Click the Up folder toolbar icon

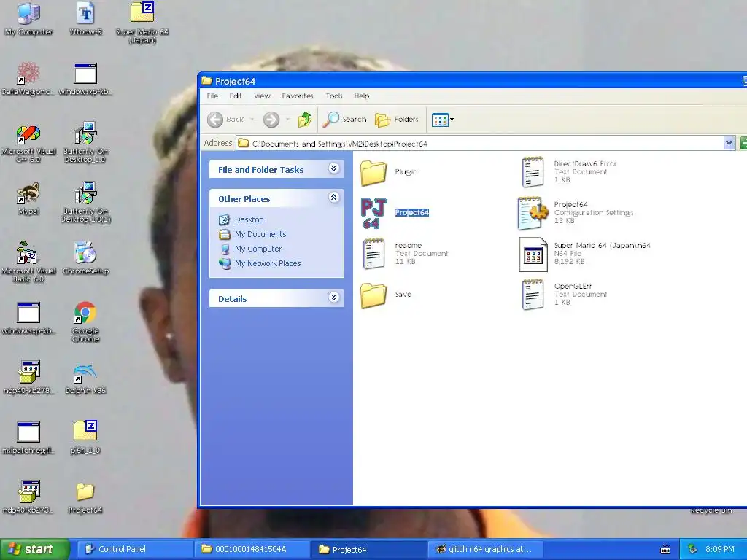305,119
